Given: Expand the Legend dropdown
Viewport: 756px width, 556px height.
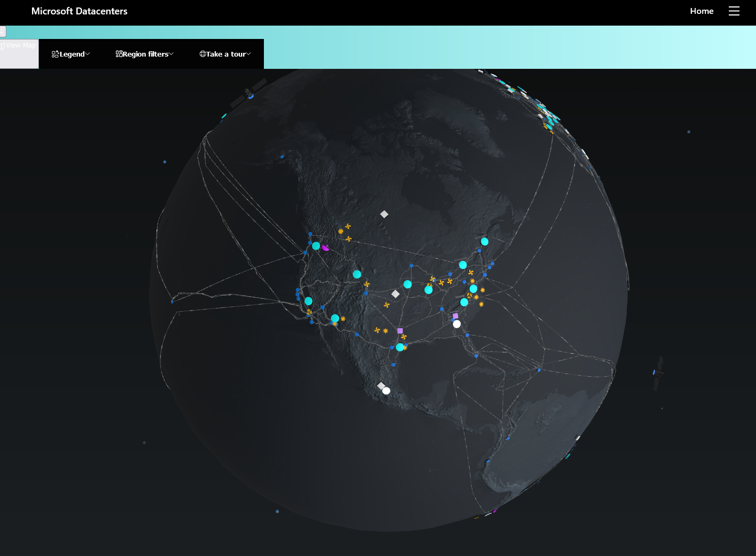Looking at the screenshot, I should pos(71,54).
